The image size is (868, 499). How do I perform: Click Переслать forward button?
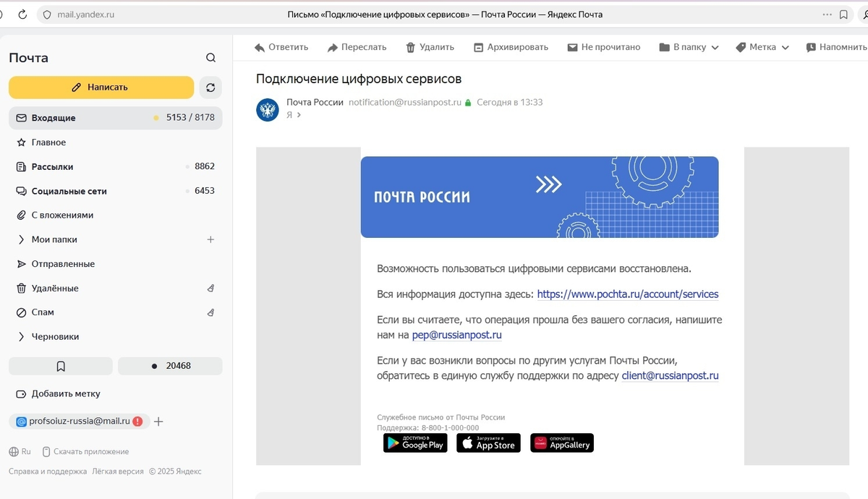357,47
